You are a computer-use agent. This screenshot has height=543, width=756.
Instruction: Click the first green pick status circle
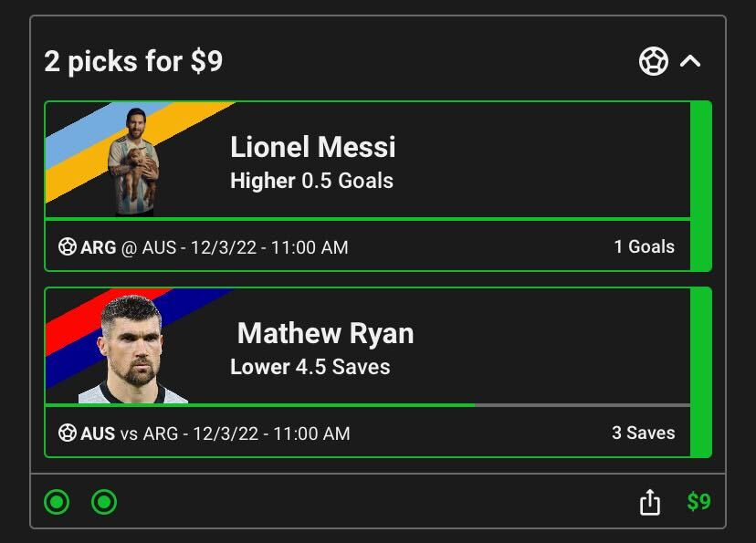tap(57, 502)
